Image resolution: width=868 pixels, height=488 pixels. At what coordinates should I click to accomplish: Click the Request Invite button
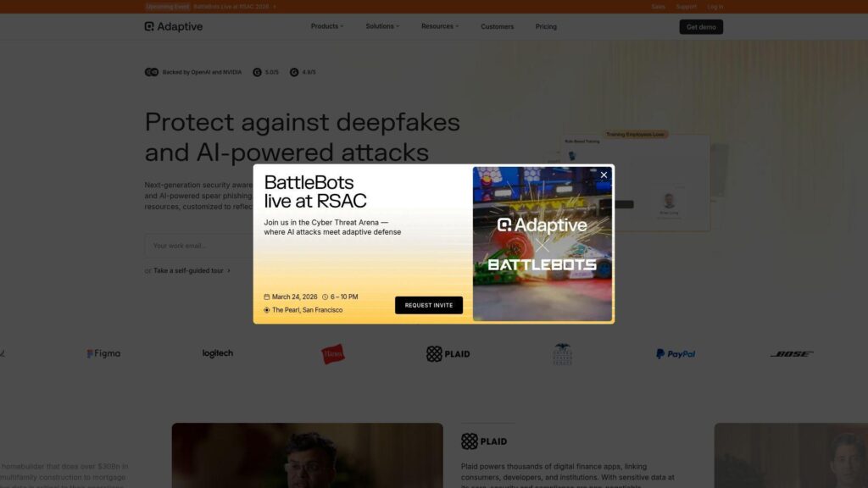(x=429, y=305)
